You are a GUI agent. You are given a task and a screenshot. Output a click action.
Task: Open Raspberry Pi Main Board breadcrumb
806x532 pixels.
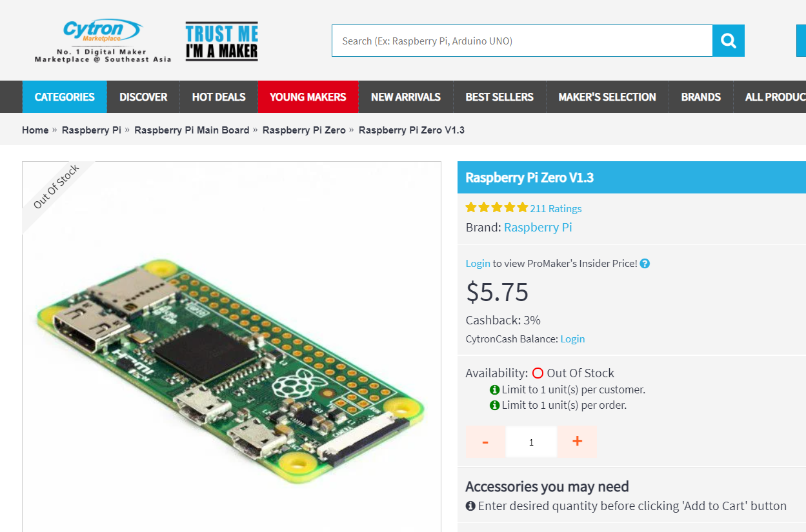tap(192, 130)
